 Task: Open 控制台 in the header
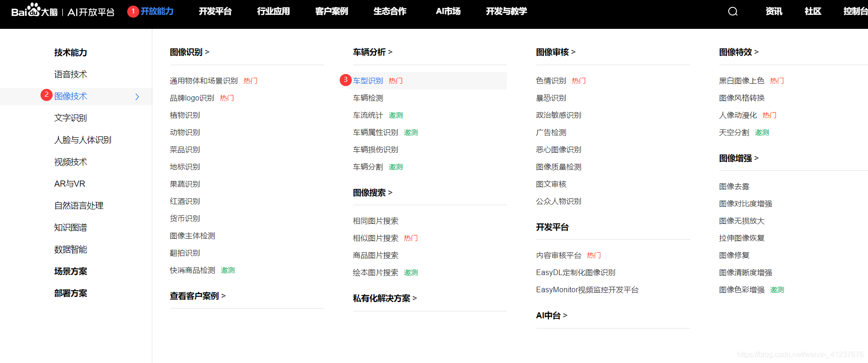pyautogui.click(x=855, y=11)
